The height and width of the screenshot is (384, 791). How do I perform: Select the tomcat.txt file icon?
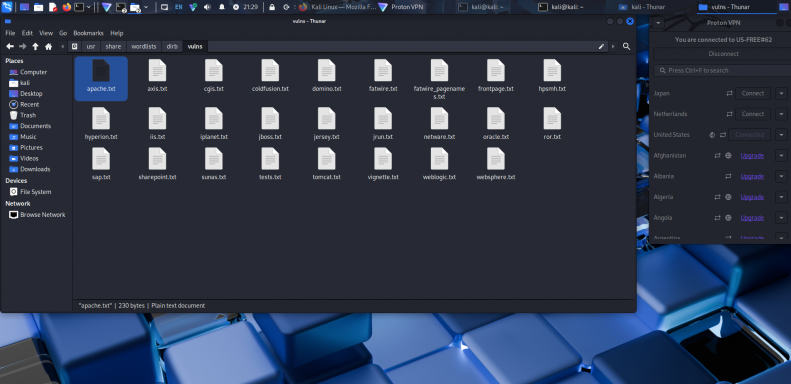tap(326, 159)
